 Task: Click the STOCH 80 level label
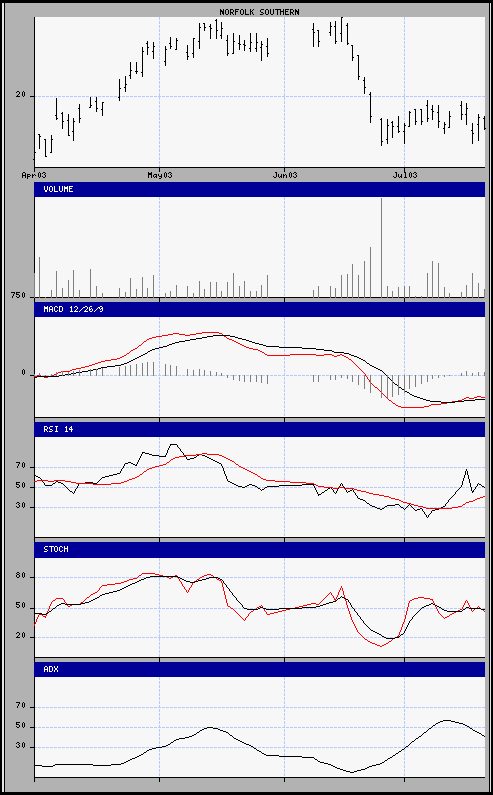click(x=20, y=577)
